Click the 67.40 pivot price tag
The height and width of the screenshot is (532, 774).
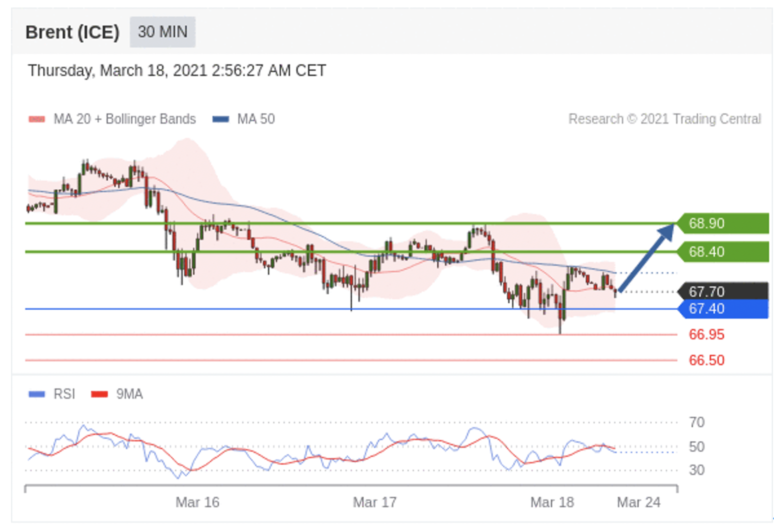coord(722,309)
